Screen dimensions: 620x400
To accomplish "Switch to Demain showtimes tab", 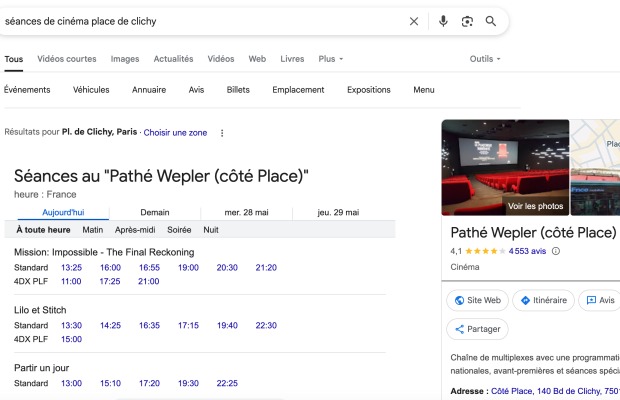I will pos(155,213).
